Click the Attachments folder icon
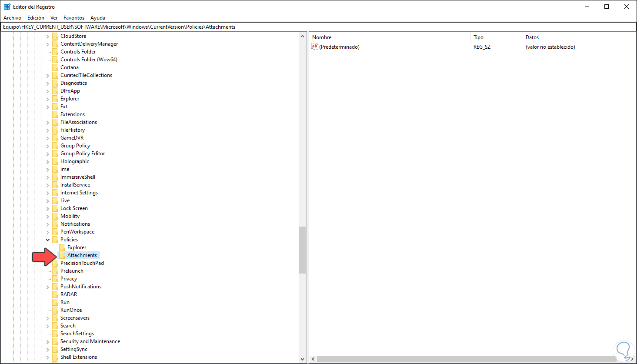637x364 pixels. click(x=62, y=255)
